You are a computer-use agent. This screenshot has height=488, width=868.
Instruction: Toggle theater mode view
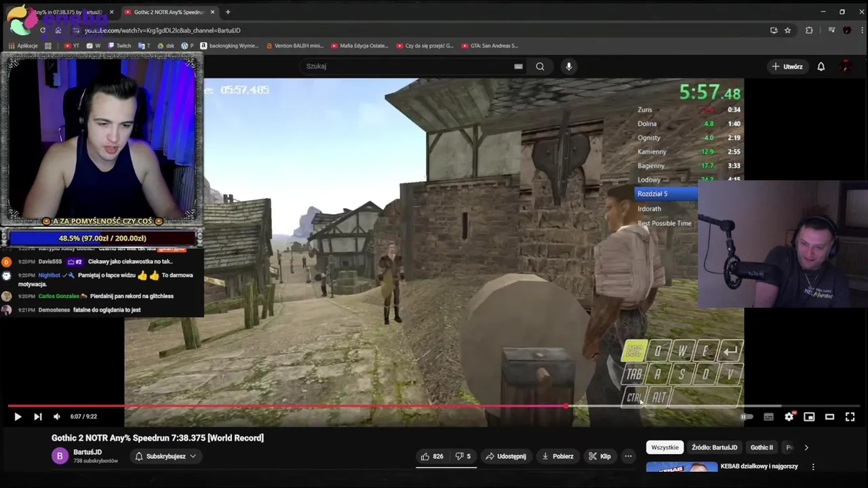(829, 417)
